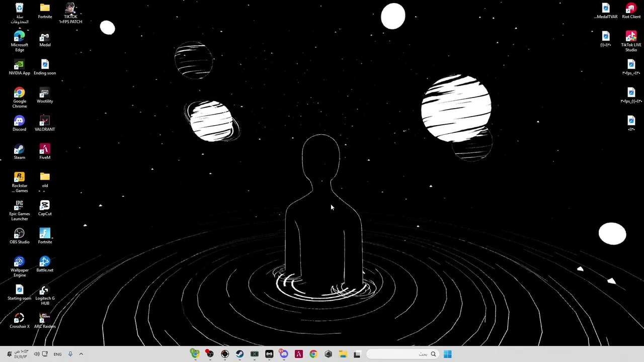Open Rockstar Games Launcher shortcut
Screen dimensions: 644x362
coord(19,182)
